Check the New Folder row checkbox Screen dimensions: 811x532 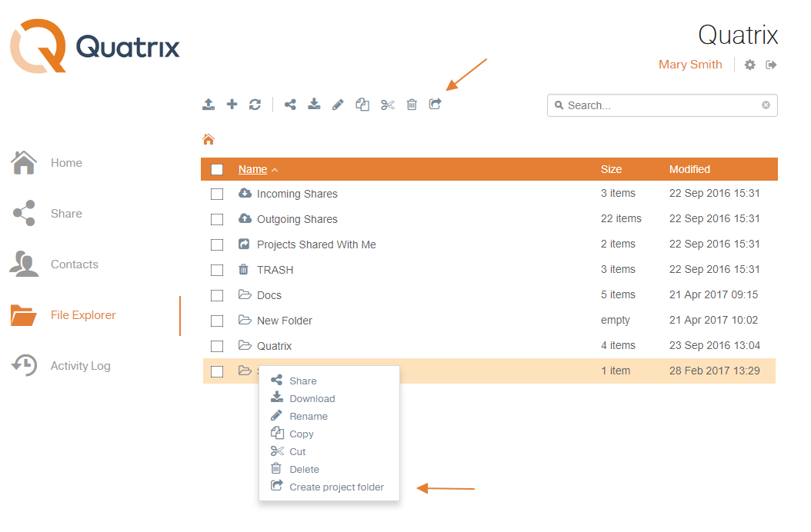coord(217,321)
